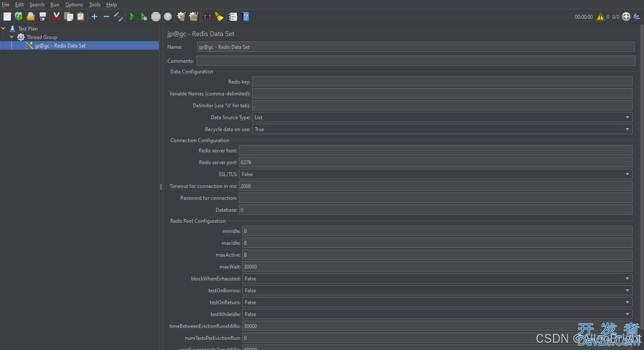Click the Clear All double-broom icon
Screen dimensions: 644x350
pyautogui.click(x=194, y=17)
